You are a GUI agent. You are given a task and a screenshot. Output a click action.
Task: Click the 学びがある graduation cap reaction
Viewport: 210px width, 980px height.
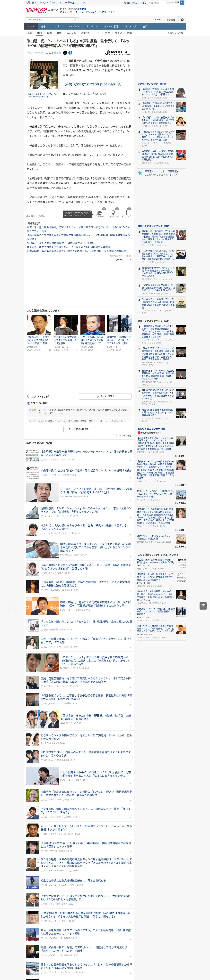(100, 214)
